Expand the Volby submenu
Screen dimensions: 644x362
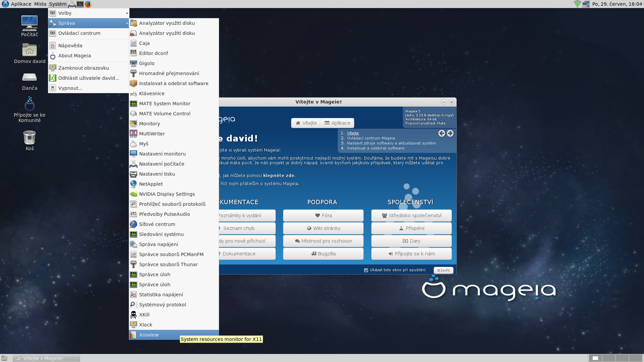click(89, 13)
